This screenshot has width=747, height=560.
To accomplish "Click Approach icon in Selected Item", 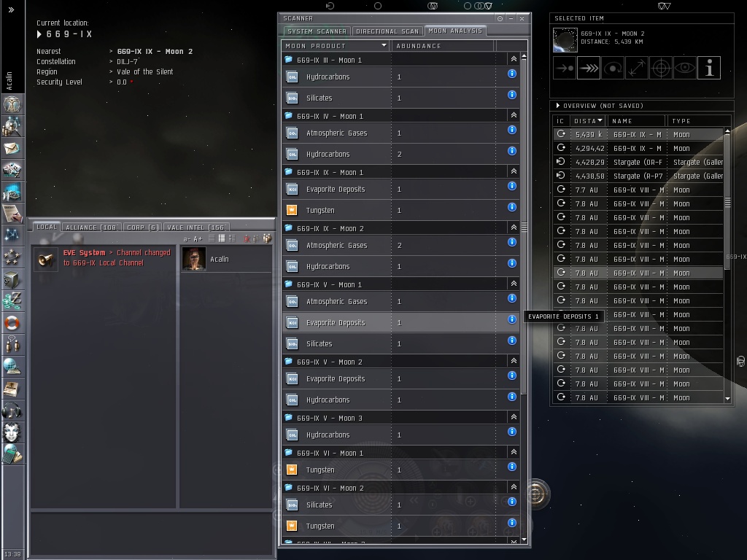I will coord(565,68).
